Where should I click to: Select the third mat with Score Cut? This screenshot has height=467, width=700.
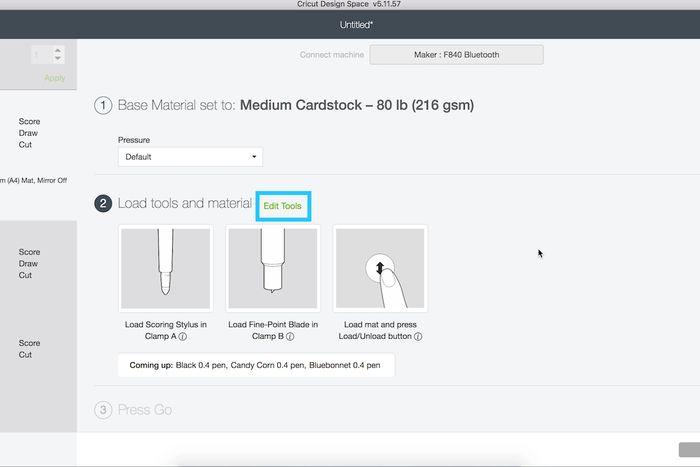37,348
